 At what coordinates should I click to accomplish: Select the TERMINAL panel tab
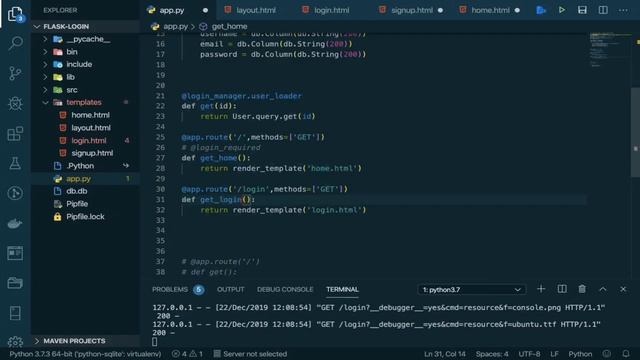click(342, 289)
